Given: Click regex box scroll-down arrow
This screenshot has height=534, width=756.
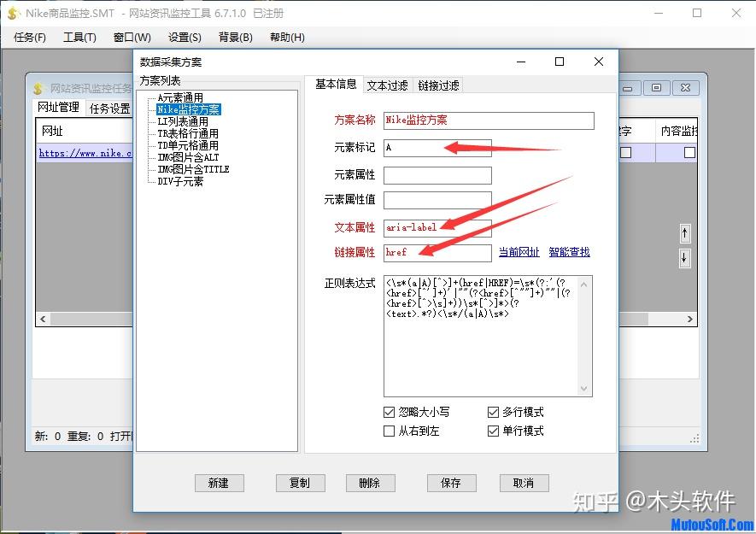Looking at the screenshot, I should [x=584, y=388].
